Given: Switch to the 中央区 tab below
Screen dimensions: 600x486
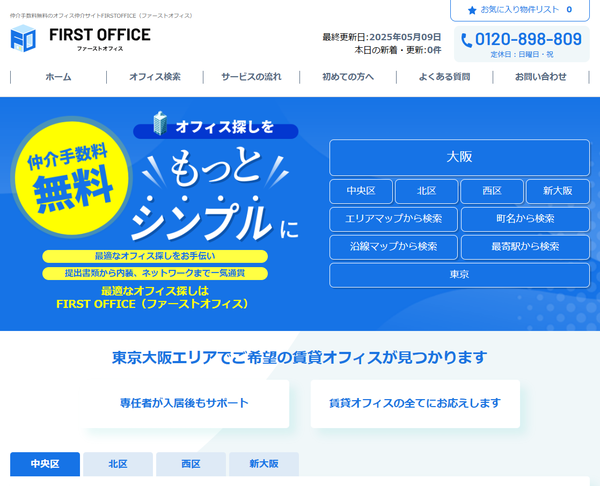Looking at the screenshot, I should (x=45, y=464).
